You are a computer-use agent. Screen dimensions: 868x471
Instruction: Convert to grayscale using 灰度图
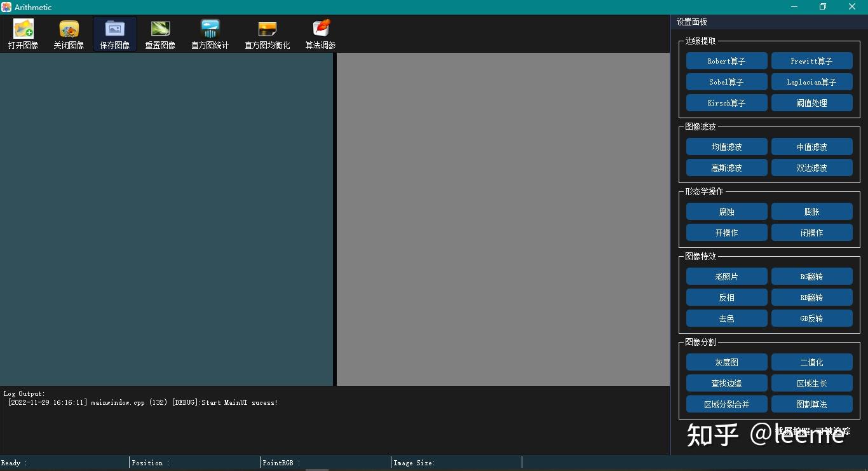(726, 362)
